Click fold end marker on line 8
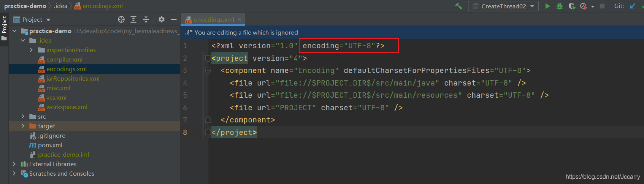644x184 pixels. 208,132
